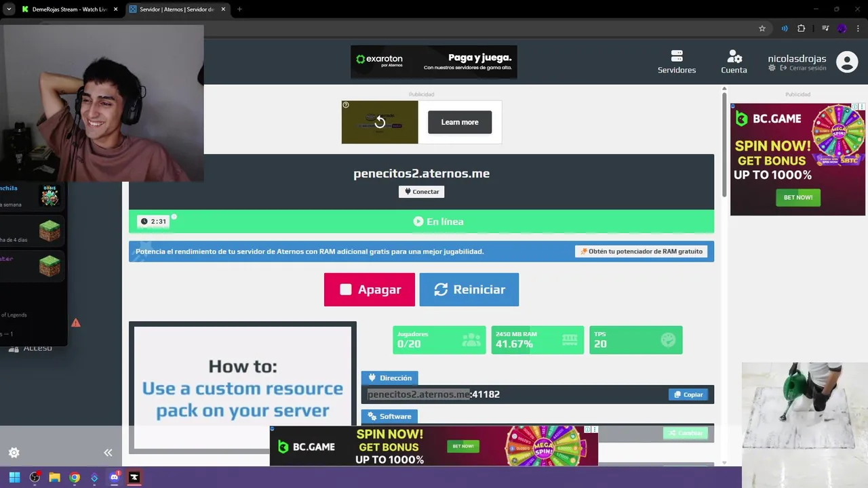Open the Jugadores 0/20 stat card
Image resolution: width=868 pixels, height=488 pixels.
pos(439,340)
